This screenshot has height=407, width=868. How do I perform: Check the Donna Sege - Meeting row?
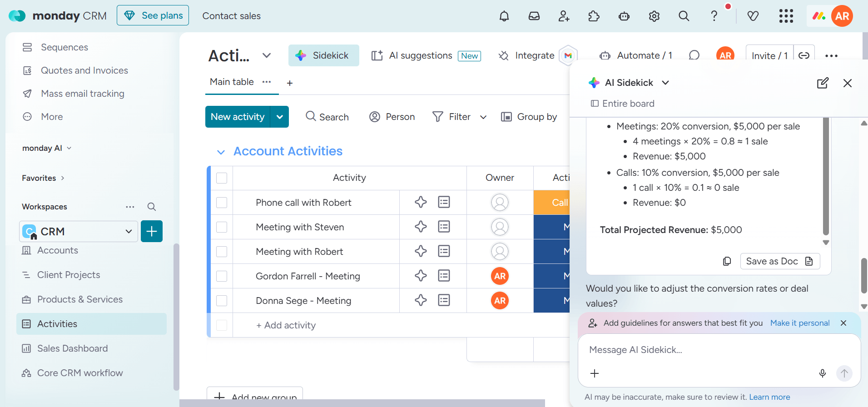tap(222, 301)
